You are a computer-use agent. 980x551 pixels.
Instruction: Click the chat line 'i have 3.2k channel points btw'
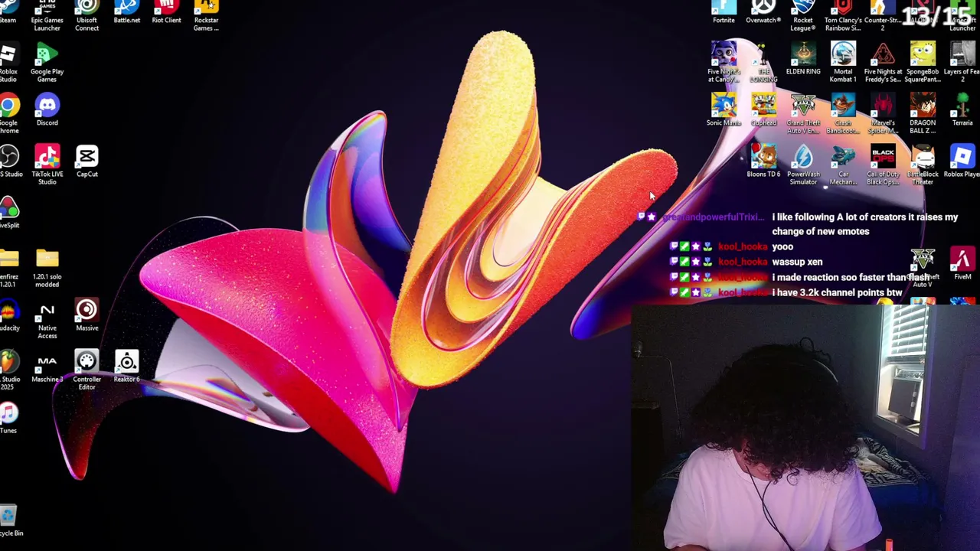coord(837,292)
